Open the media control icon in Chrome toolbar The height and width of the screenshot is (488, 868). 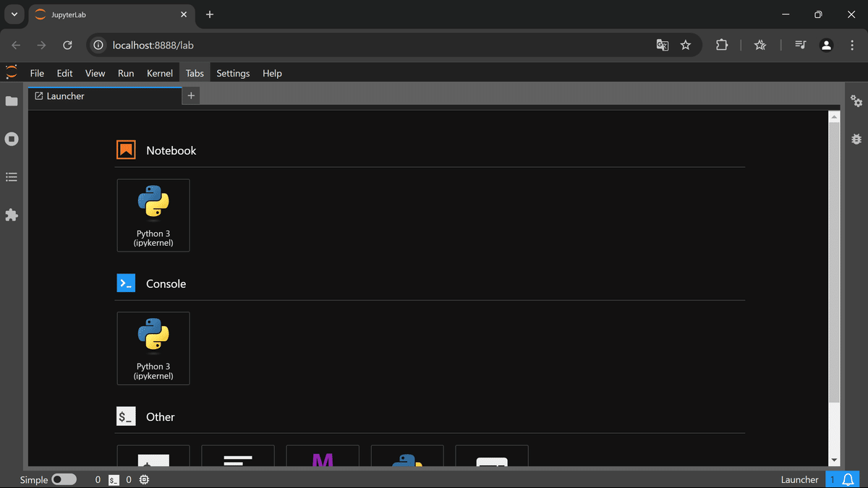pos(800,45)
